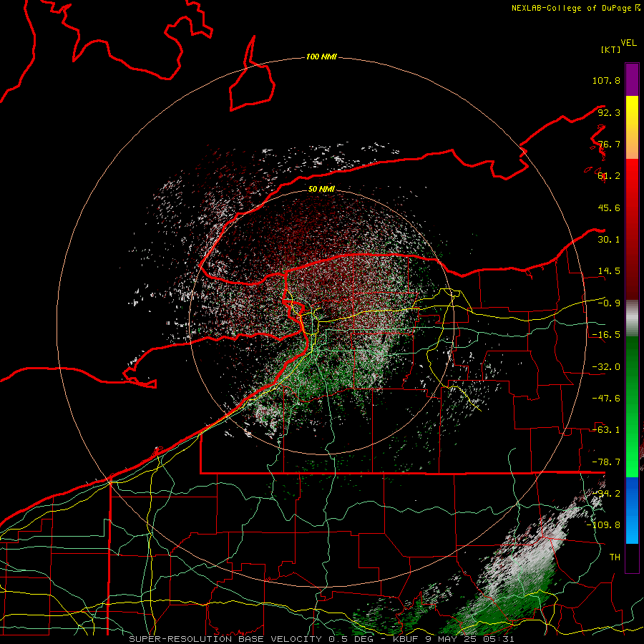
Task: Click the 30.1 value on velocity scale
Action: click(x=609, y=240)
